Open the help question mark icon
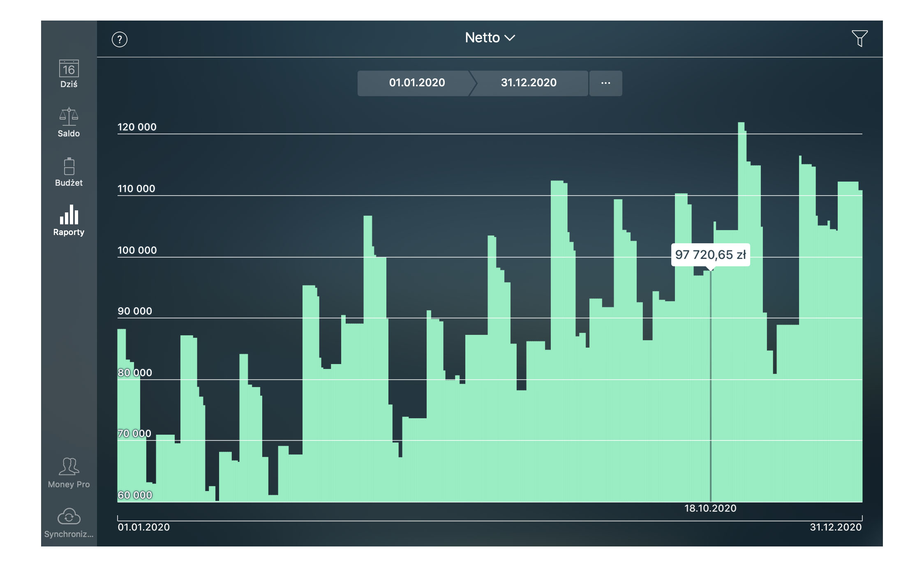 tap(120, 39)
